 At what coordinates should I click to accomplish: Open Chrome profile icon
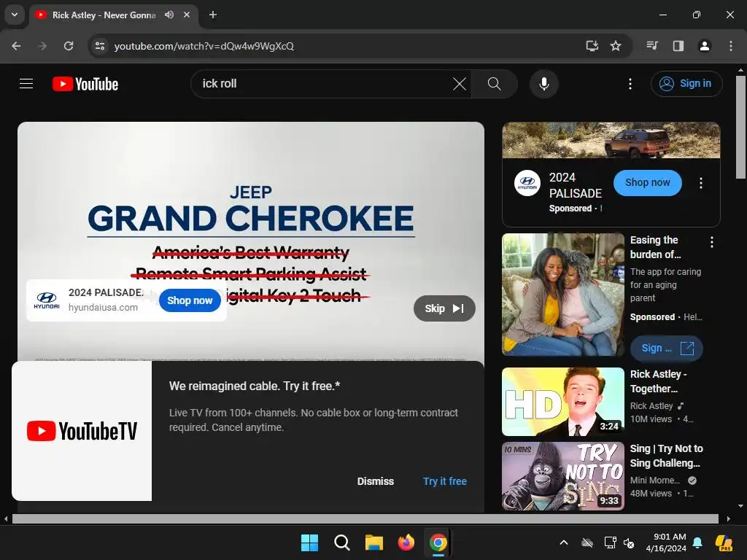pyautogui.click(x=705, y=46)
